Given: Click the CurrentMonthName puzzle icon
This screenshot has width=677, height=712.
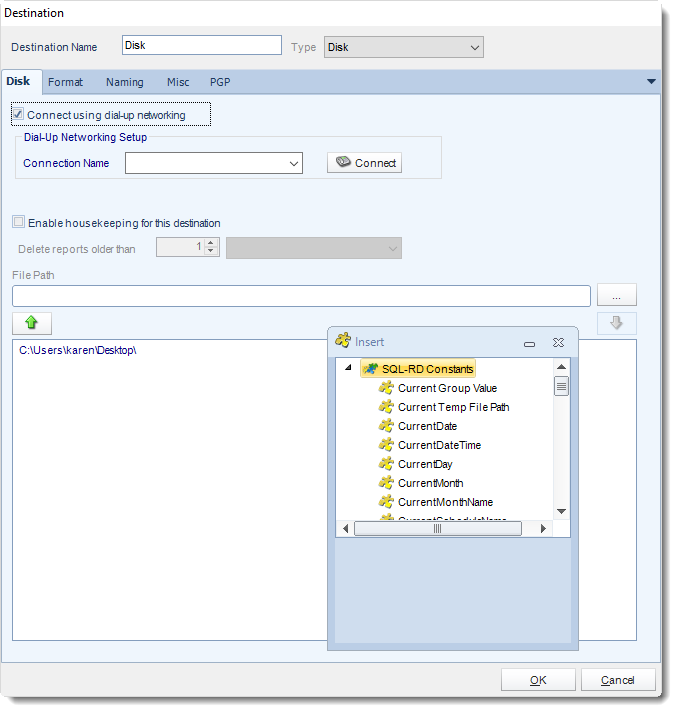Looking at the screenshot, I should tap(386, 502).
